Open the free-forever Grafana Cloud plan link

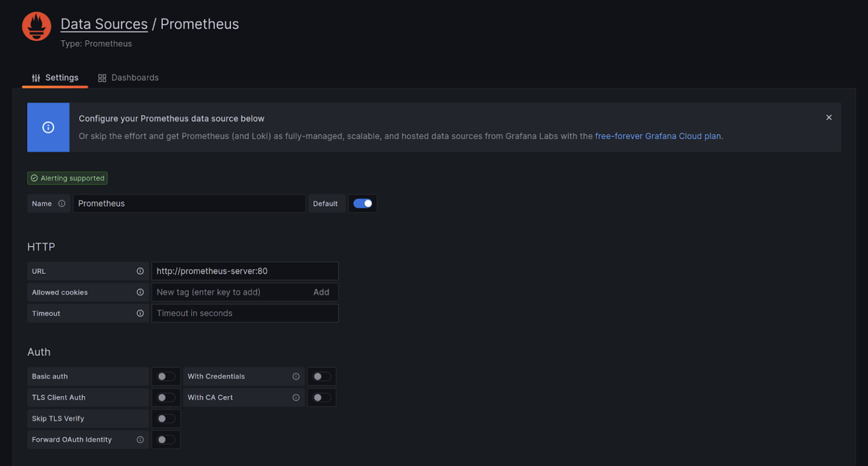pos(658,136)
